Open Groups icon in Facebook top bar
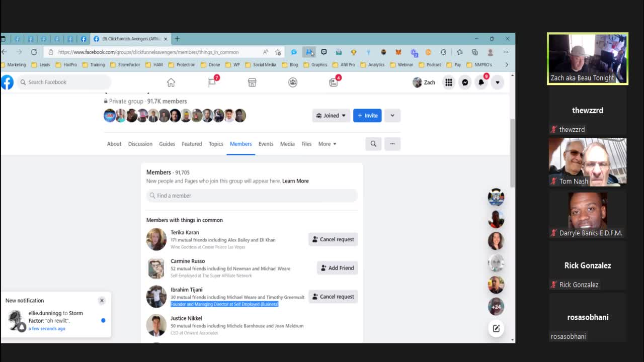 pos(293,82)
